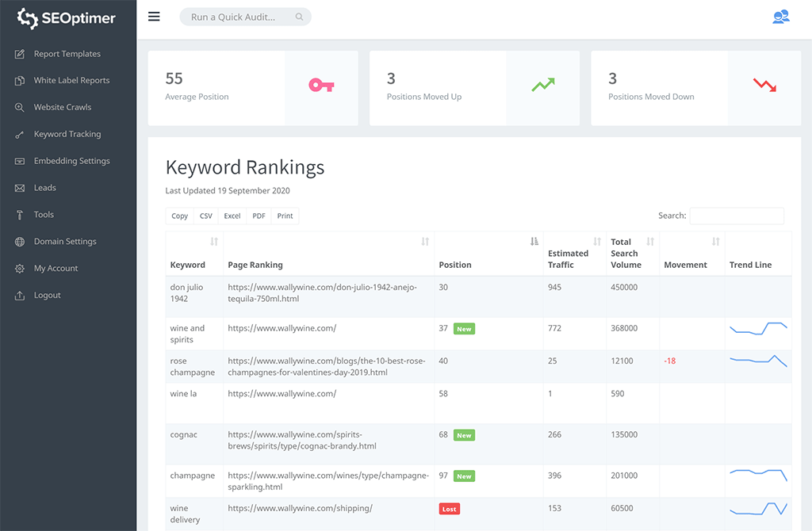Click the pink key icon
812x531 pixels.
[321, 86]
